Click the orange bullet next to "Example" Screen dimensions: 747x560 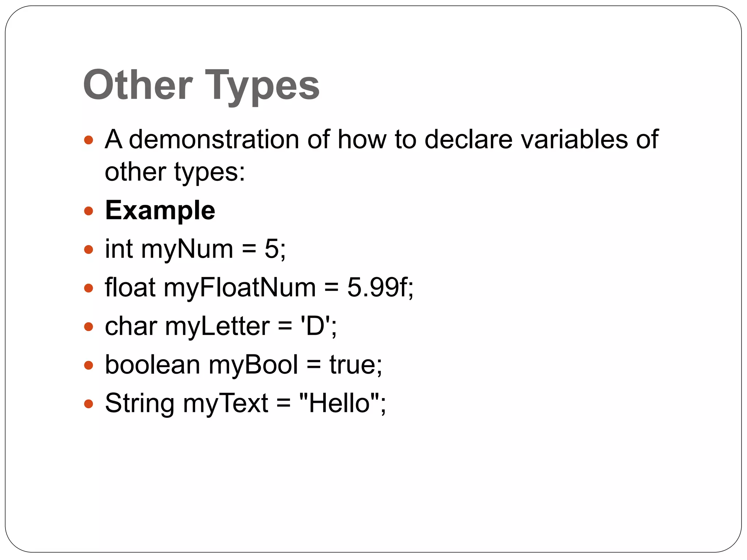coord(89,211)
